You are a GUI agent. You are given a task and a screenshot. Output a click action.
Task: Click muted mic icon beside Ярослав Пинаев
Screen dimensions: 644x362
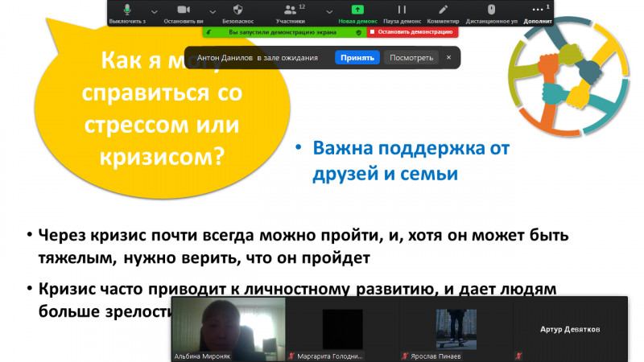pos(406,356)
